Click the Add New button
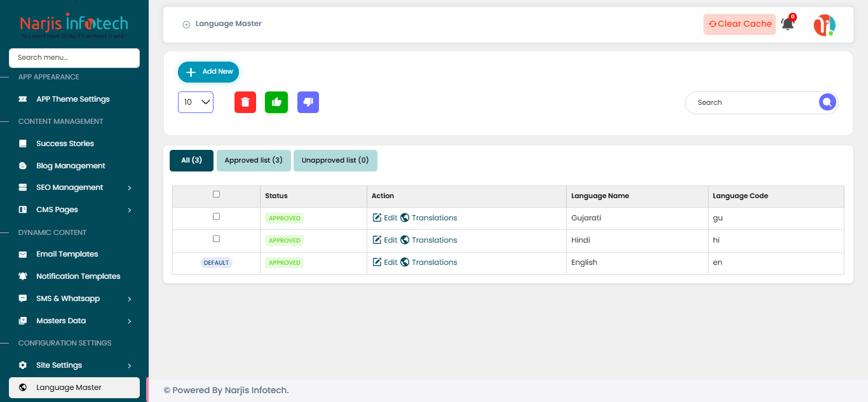 (208, 72)
